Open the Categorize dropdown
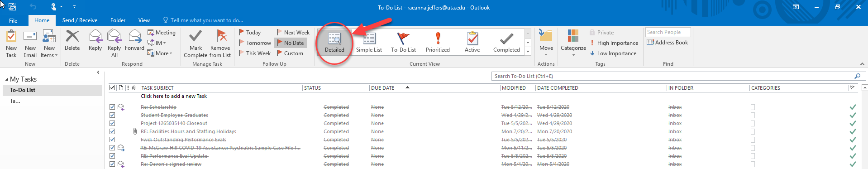Viewport: 868px width, 169px height. point(573,43)
